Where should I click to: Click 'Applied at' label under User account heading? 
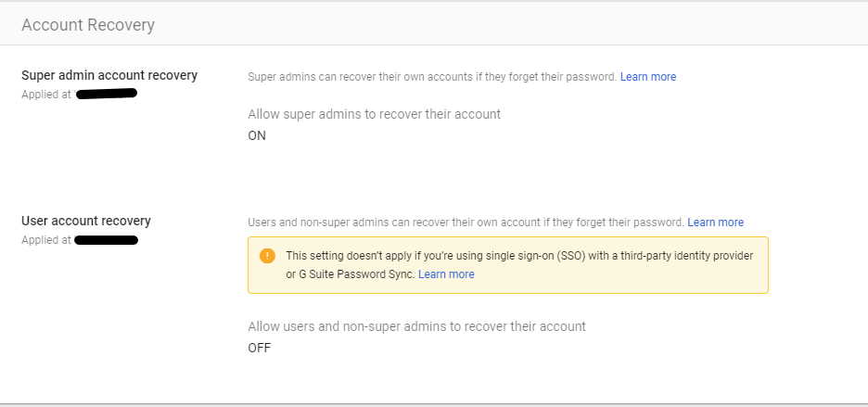point(45,240)
